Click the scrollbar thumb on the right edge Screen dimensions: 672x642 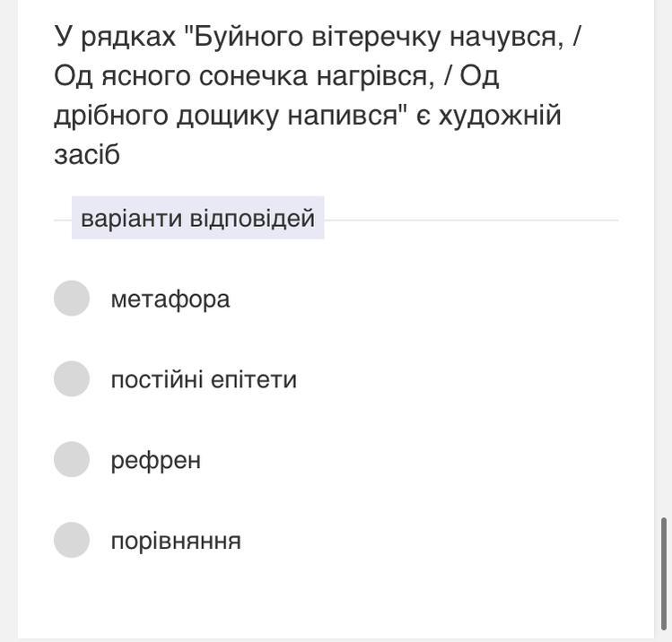coord(664,574)
